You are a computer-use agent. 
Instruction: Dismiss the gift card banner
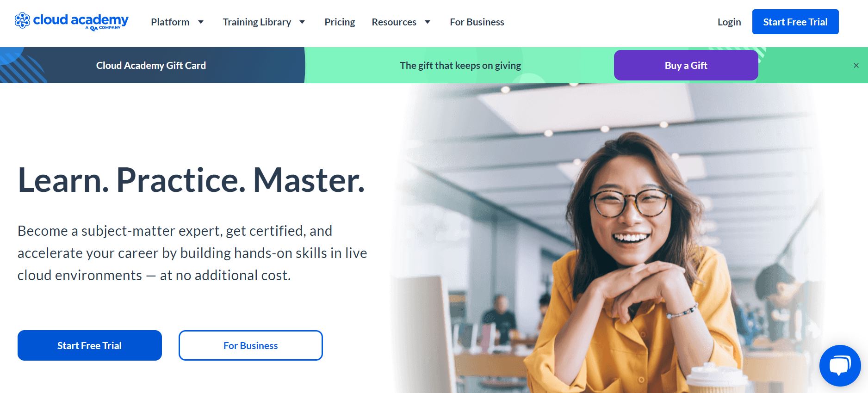[x=856, y=66]
